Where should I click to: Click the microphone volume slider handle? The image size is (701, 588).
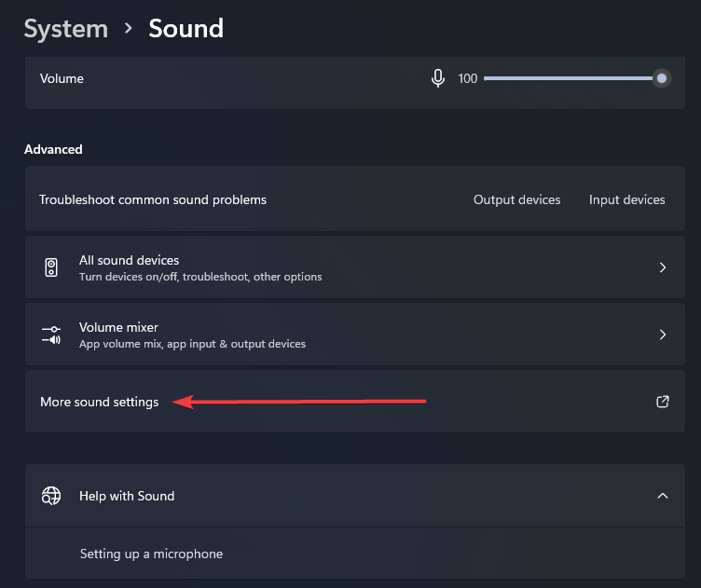coord(662,78)
